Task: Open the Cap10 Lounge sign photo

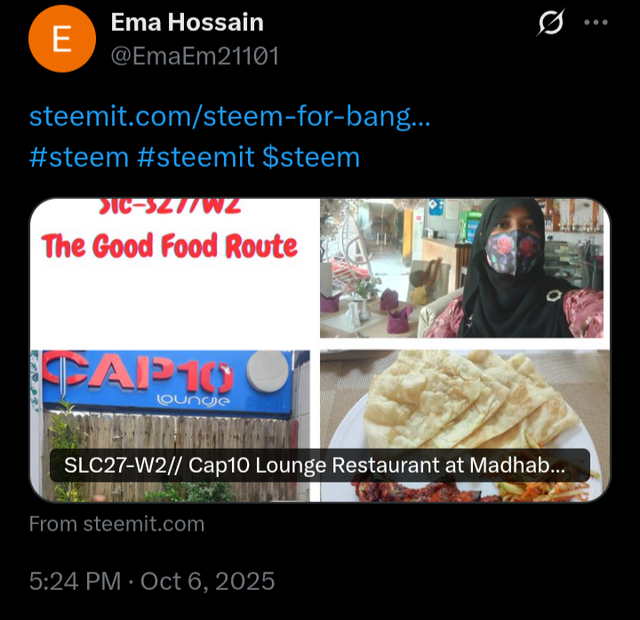Action: point(171,426)
